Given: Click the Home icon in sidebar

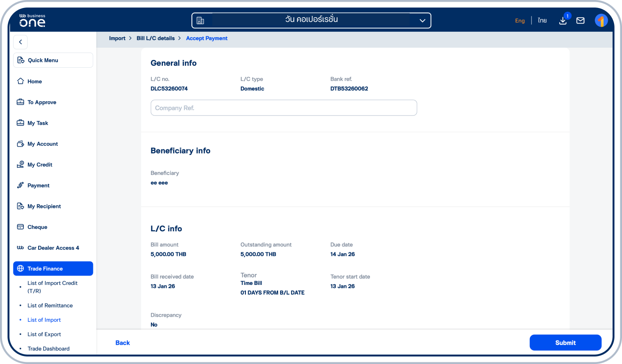Looking at the screenshot, I should point(21,81).
